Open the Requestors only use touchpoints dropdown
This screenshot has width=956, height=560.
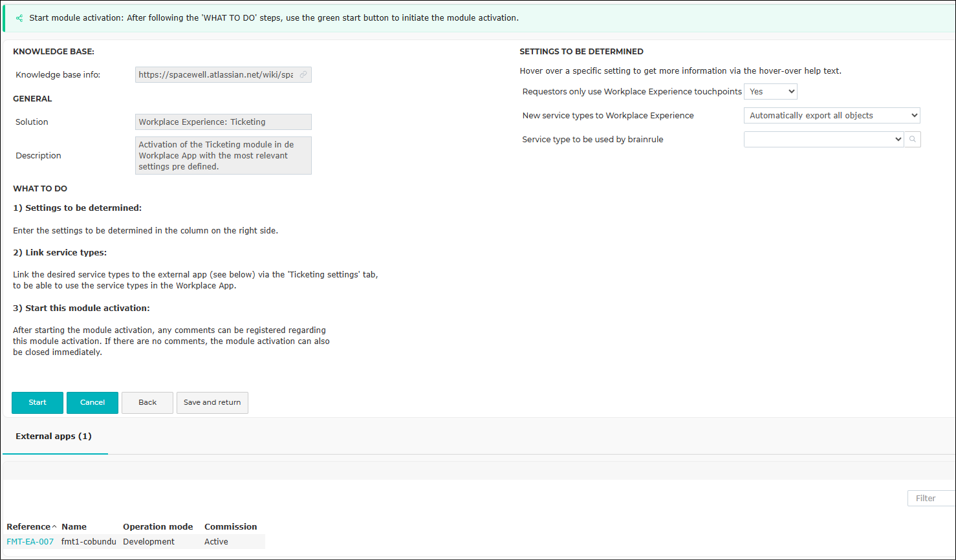point(770,92)
